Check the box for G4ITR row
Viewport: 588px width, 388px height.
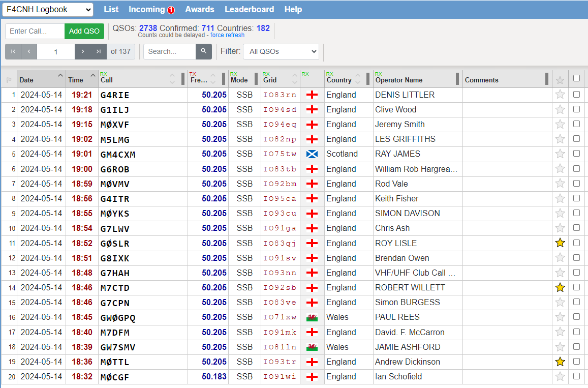pos(576,198)
